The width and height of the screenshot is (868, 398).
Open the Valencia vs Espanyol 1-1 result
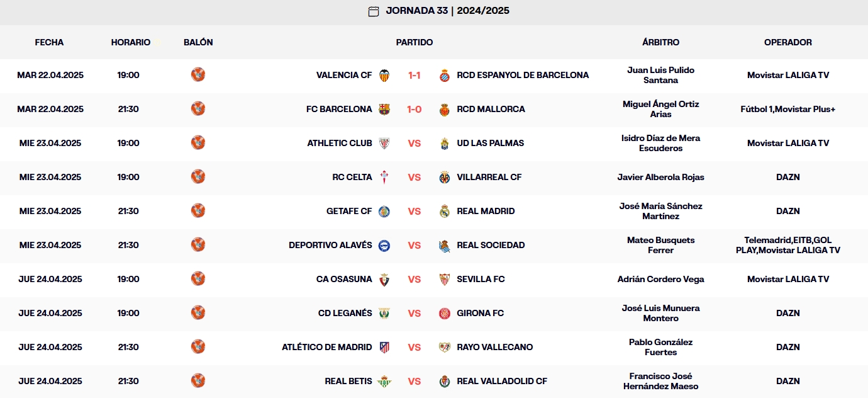[414, 76]
